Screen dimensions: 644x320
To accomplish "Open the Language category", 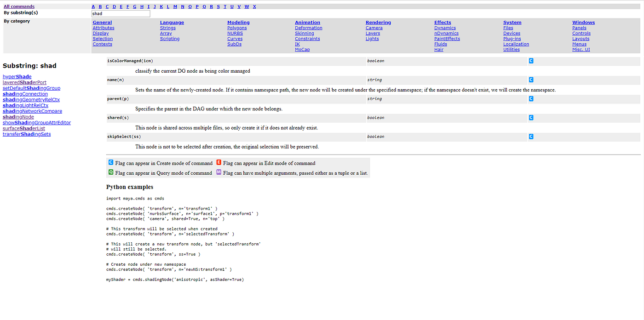I will [172, 22].
